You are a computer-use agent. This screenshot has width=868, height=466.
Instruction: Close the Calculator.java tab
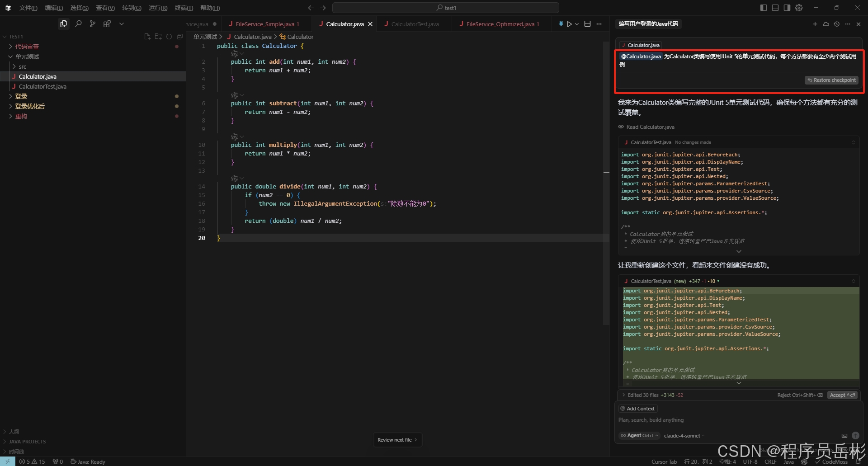370,24
